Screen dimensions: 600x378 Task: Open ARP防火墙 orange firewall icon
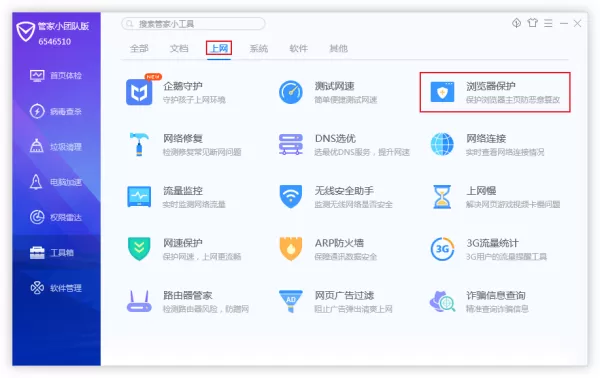click(x=291, y=249)
